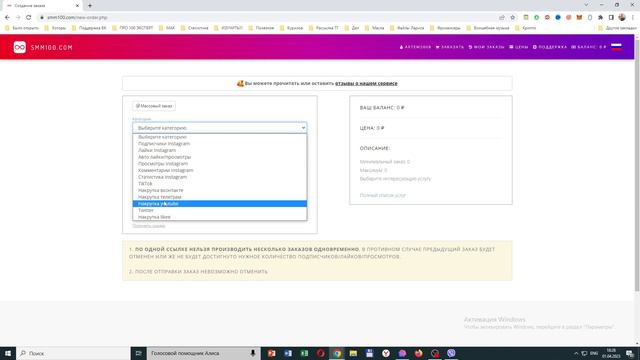Go back with browser back arrow
This screenshot has width=640, height=360.
(x=7, y=18)
